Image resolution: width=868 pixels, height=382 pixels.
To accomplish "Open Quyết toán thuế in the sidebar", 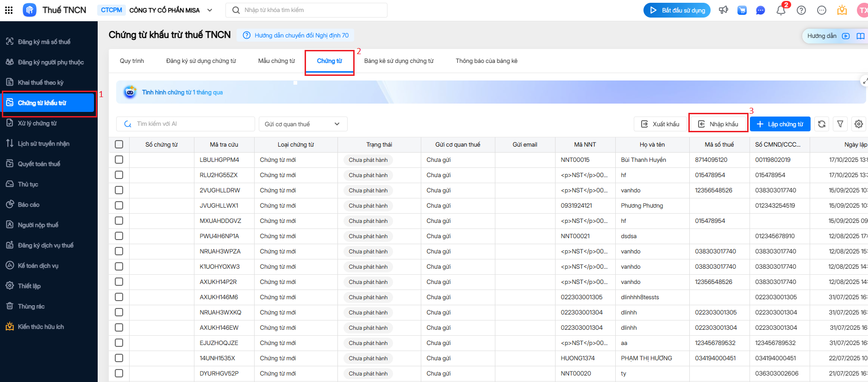I will click(39, 164).
